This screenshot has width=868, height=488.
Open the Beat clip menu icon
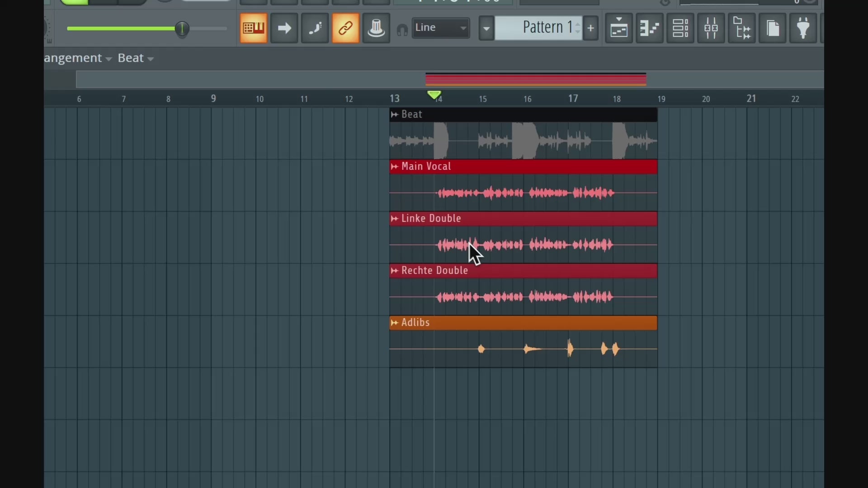pos(395,114)
